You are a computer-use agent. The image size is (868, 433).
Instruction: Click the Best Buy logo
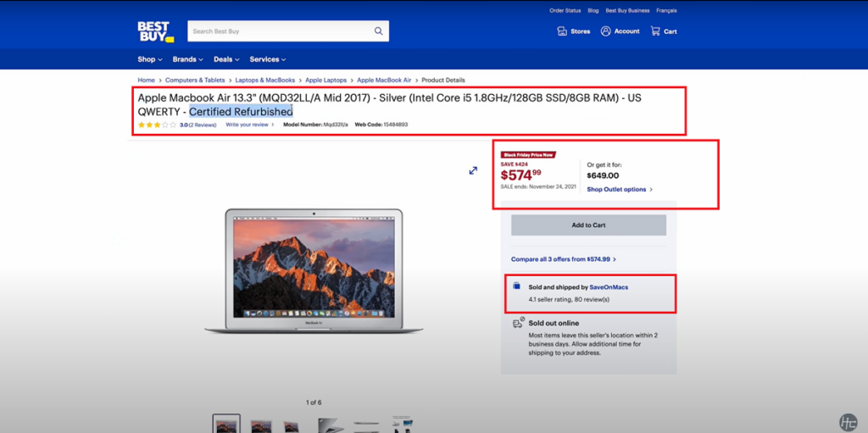click(156, 31)
